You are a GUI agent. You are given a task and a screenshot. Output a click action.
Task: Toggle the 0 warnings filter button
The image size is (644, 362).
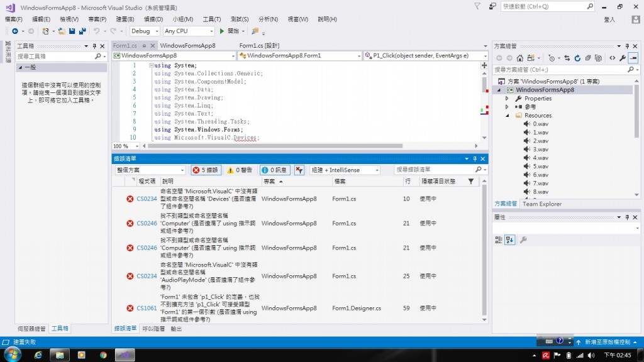click(x=240, y=170)
